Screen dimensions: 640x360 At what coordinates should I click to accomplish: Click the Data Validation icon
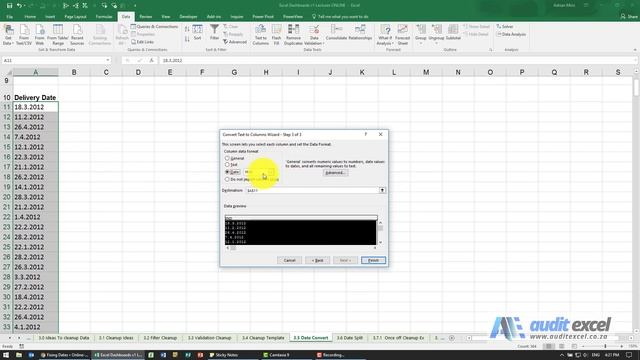(x=314, y=34)
